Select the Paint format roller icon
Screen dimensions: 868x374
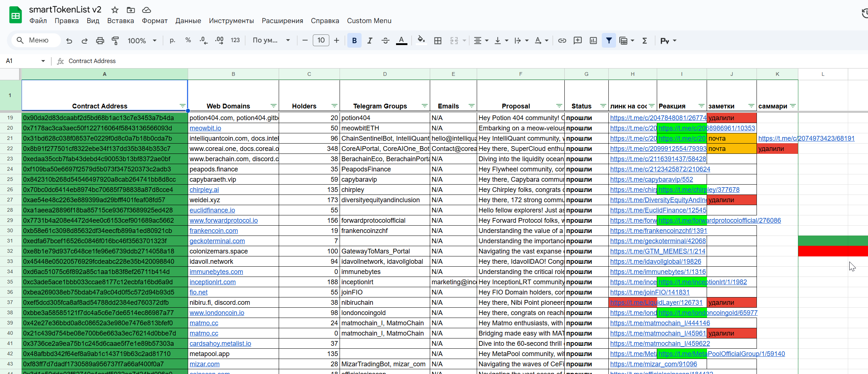pyautogui.click(x=115, y=41)
